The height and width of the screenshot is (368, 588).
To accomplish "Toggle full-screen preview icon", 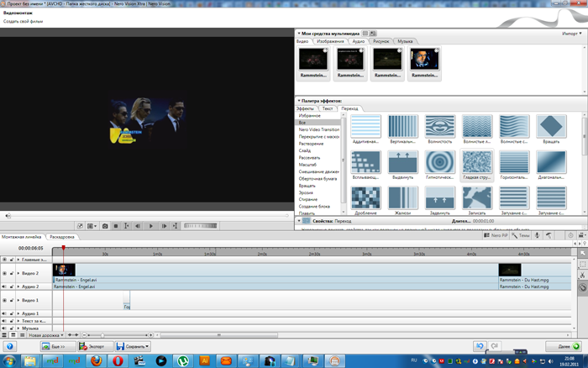I will 80,226.
